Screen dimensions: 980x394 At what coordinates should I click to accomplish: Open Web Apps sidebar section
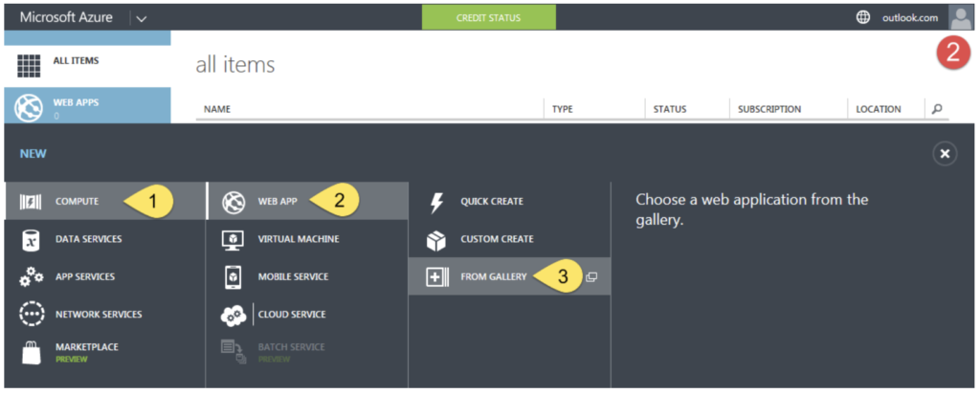coord(87,106)
